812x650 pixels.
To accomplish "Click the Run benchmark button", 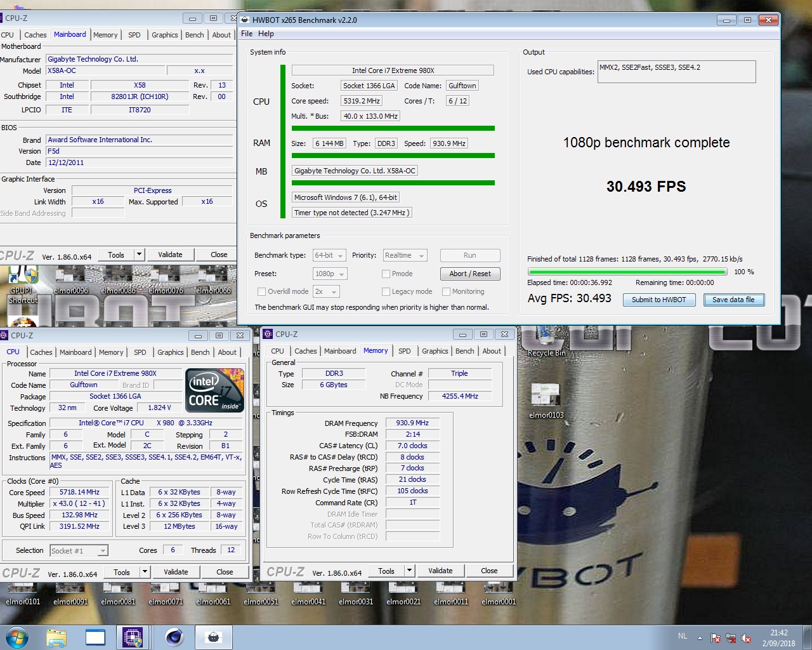I will point(470,255).
